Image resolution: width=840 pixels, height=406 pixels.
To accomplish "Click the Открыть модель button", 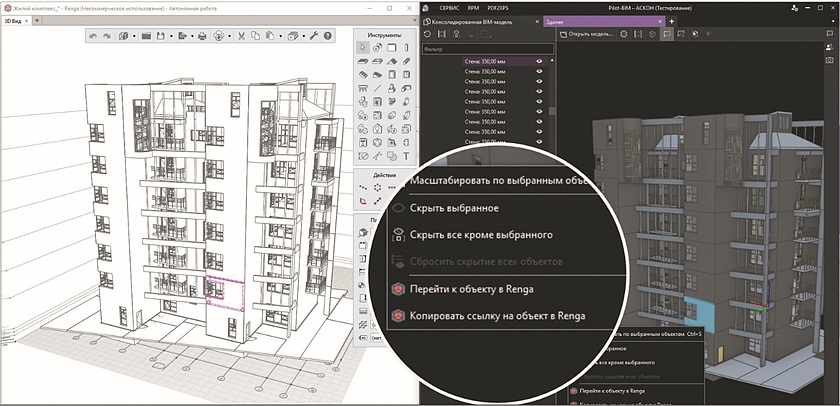I will tap(587, 34).
